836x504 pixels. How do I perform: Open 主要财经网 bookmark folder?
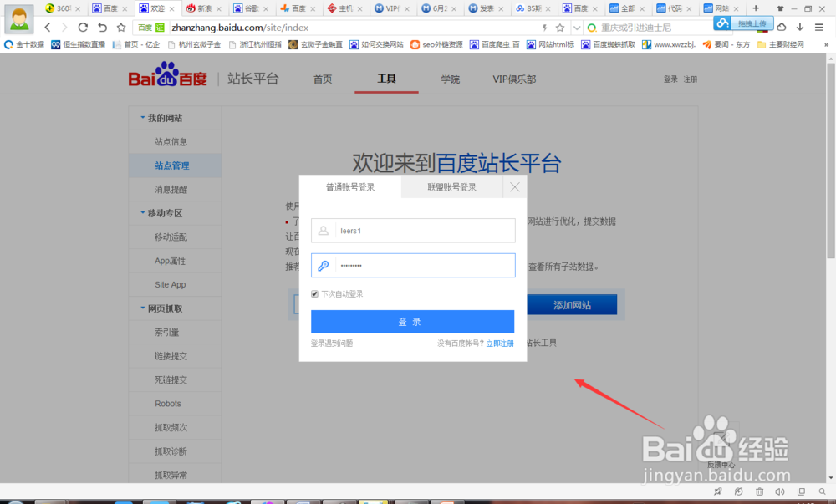[x=781, y=45]
